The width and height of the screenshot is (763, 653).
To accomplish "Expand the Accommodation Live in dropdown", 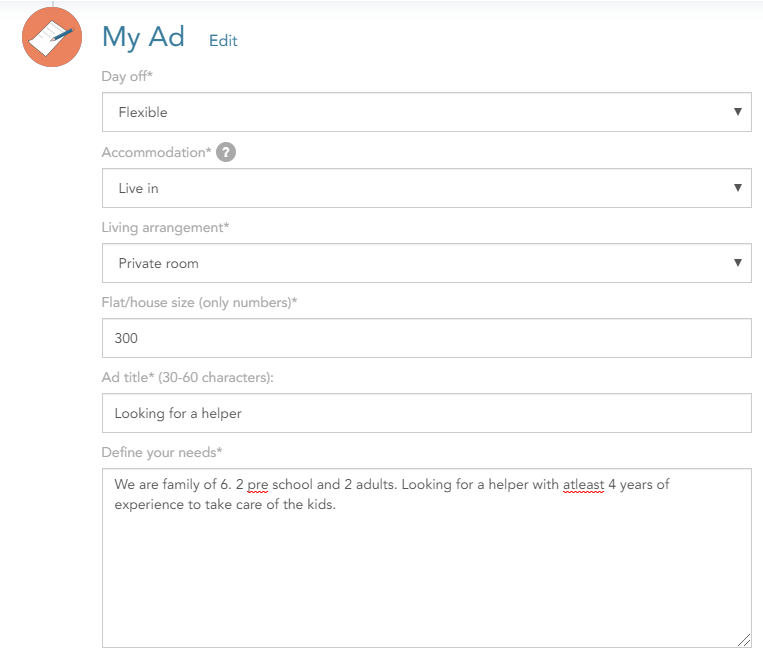I will (427, 188).
